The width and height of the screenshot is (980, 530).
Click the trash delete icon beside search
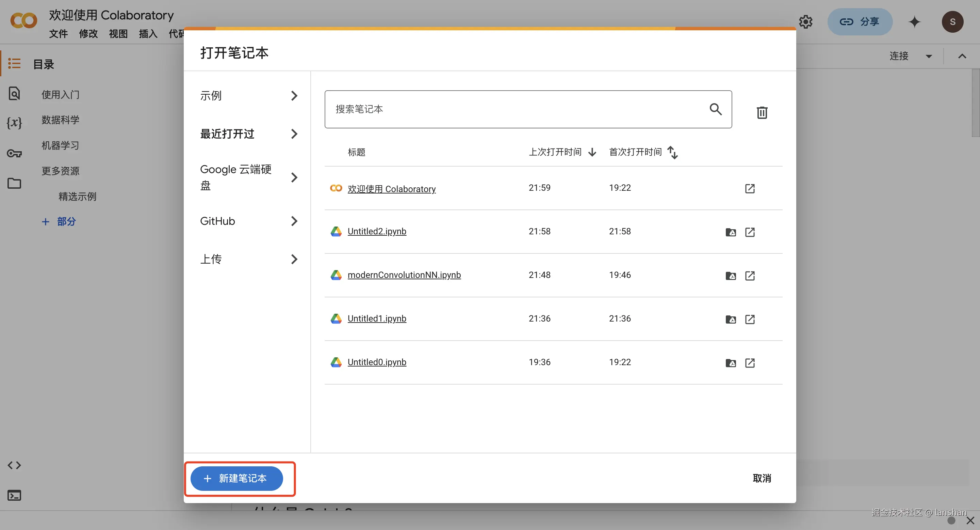tap(762, 113)
